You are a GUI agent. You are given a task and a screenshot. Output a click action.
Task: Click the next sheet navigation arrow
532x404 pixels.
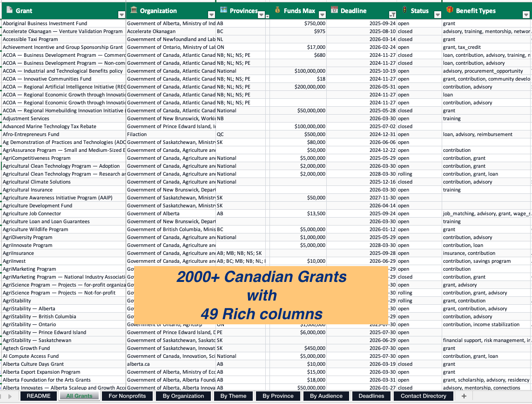point(10,396)
